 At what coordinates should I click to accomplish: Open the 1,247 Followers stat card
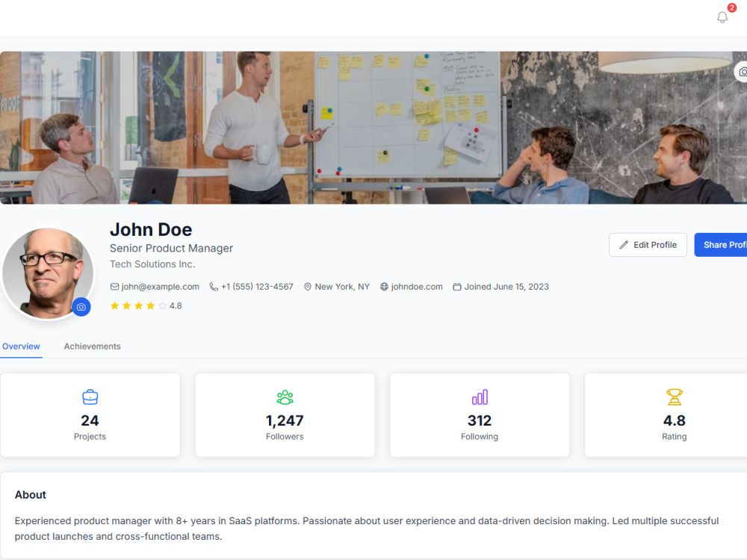tap(285, 414)
